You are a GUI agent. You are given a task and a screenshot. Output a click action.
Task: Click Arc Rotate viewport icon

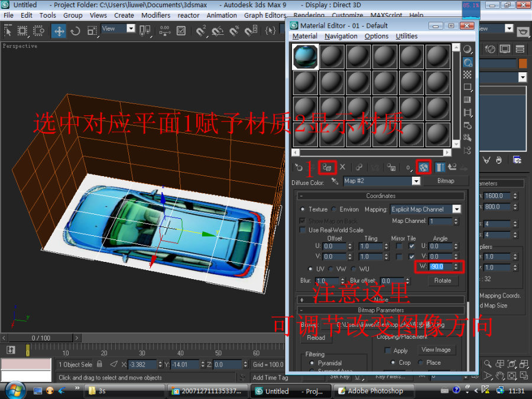pyautogui.click(x=512, y=376)
